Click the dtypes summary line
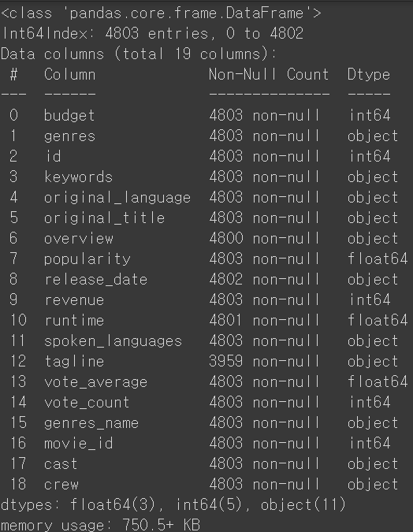Image resolution: width=413 pixels, height=532 pixels. [173, 505]
